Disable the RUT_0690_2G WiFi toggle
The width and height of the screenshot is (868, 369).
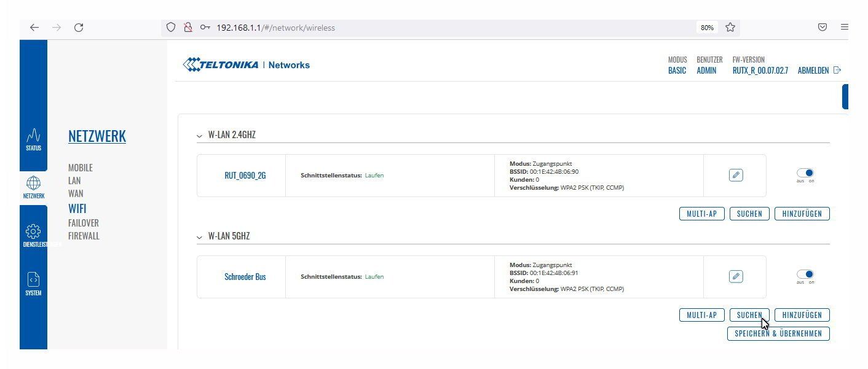tap(805, 174)
